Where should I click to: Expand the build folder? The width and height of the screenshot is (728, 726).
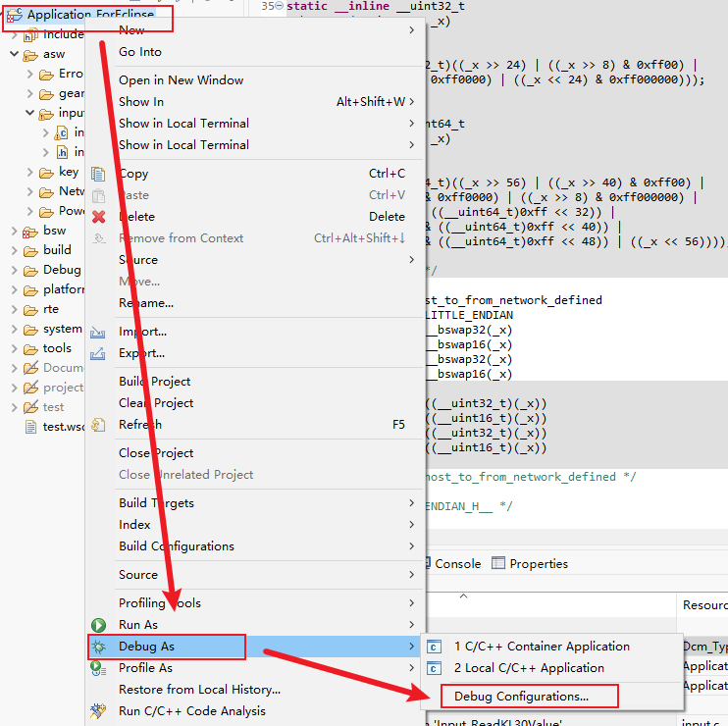15,250
